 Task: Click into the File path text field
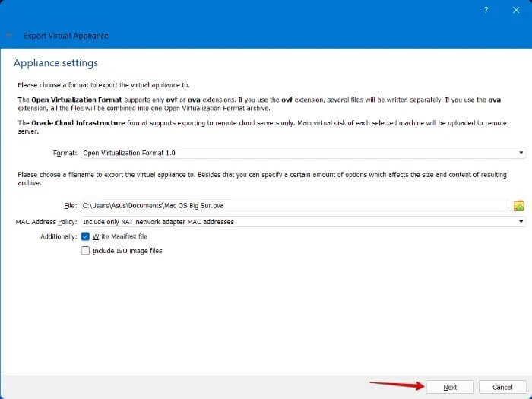point(293,205)
